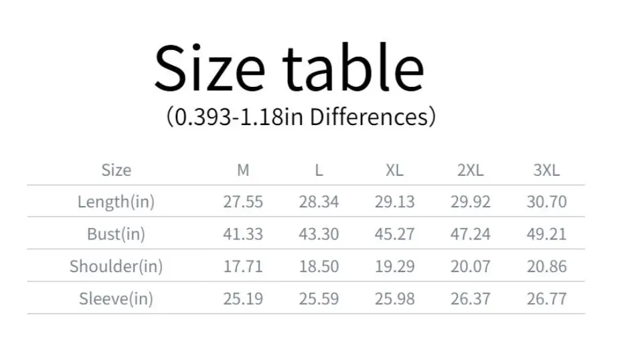644x345 pixels.
Task: Select the 3XL size column header
Action: click(x=546, y=170)
